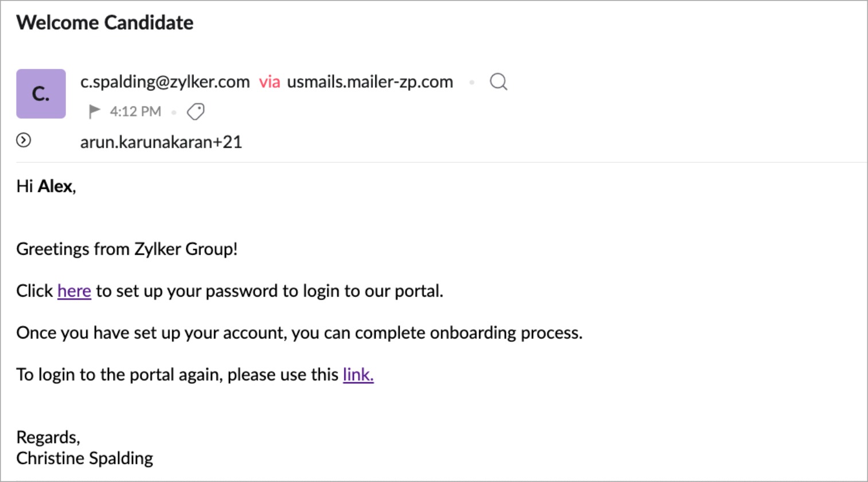Viewport: 868px width, 482px height.
Task: Click the purple 'C.' sender avatar
Action: click(x=41, y=94)
